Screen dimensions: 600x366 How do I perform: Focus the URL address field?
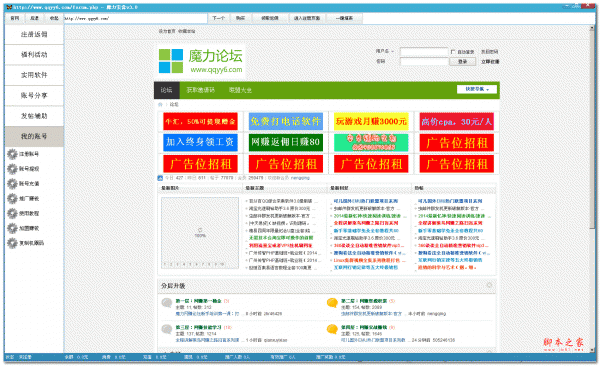click(x=135, y=18)
